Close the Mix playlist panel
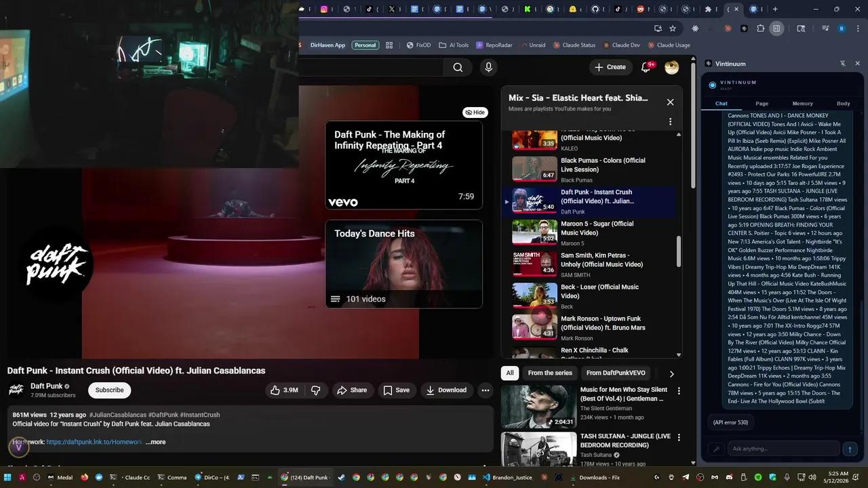Screen dimensions: 868x488 coord(670,102)
